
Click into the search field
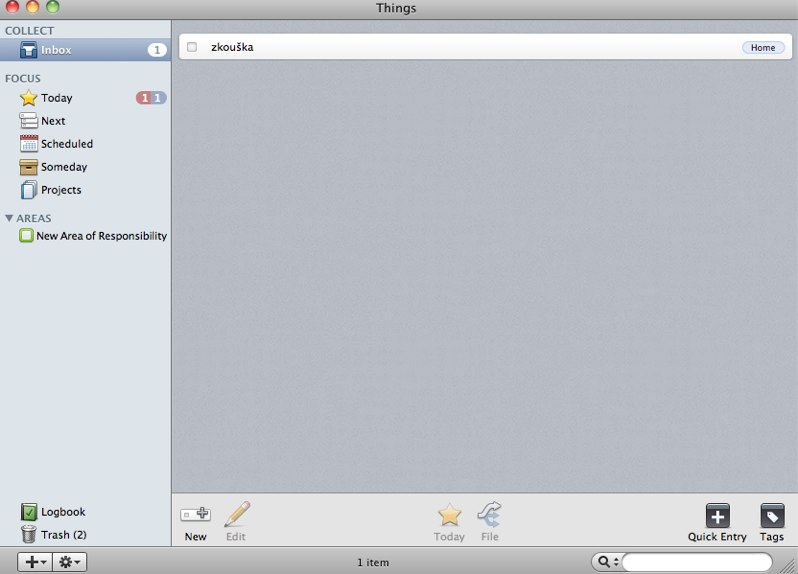[x=696, y=562]
